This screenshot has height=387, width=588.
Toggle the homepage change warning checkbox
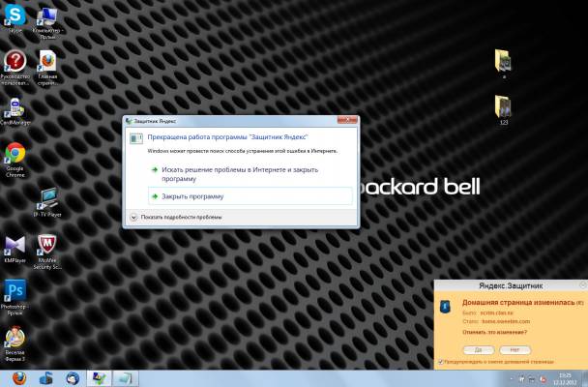(441, 362)
